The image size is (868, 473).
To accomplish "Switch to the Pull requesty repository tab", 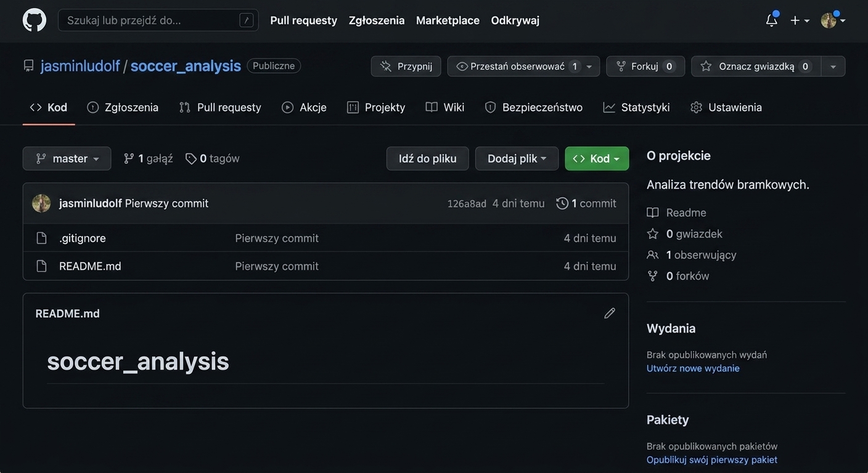I will click(220, 107).
